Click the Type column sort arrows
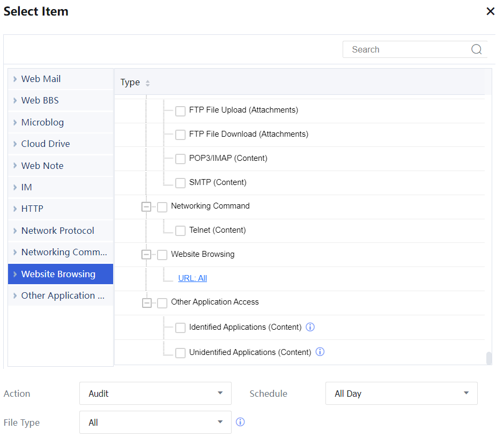This screenshot has width=504, height=437. coord(148,83)
